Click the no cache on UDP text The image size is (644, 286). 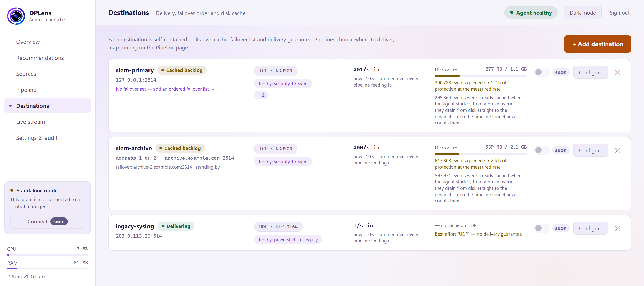tap(455, 225)
